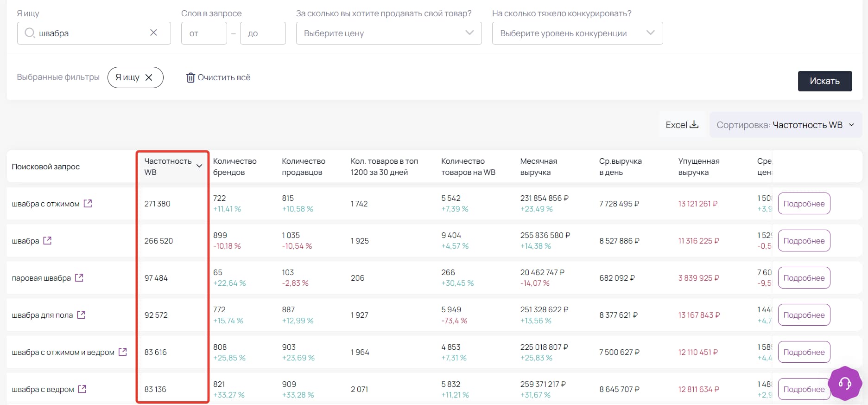This screenshot has width=868, height=405.
Task: Click 'Подробнее' in the 83 616 row
Action: pos(804,352)
